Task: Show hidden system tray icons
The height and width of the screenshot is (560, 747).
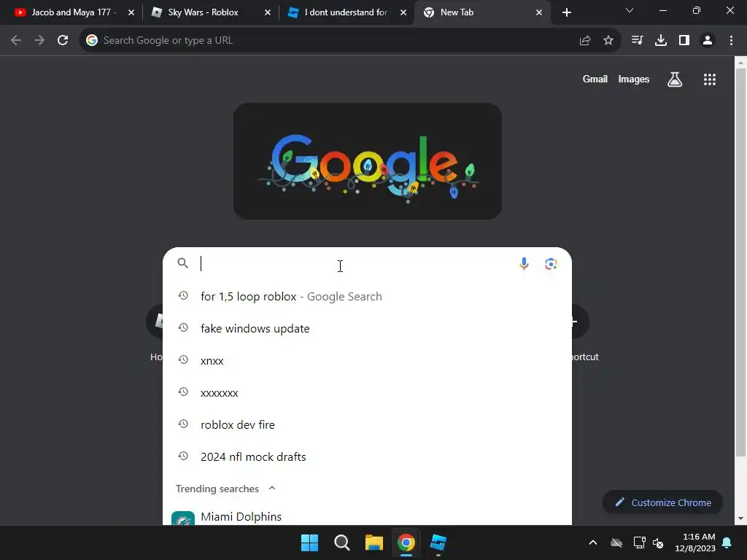Action: coord(592,542)
